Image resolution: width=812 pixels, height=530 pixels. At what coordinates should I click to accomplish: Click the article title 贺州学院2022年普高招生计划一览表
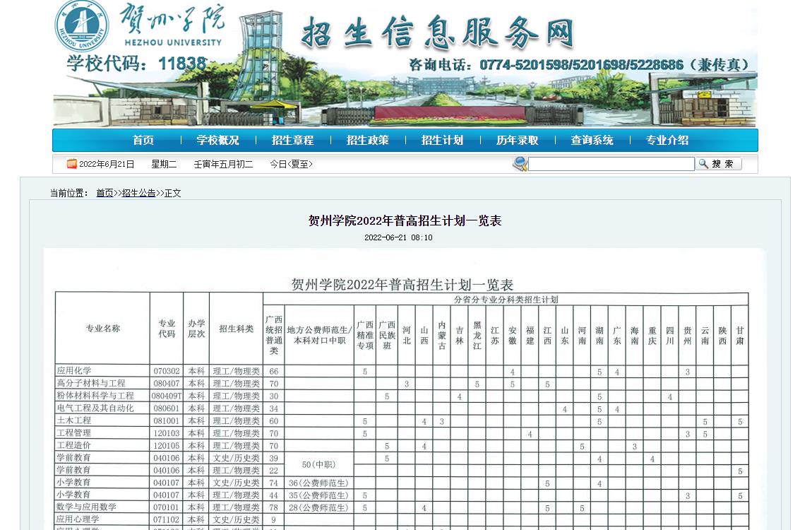click(x=405, y=220)
